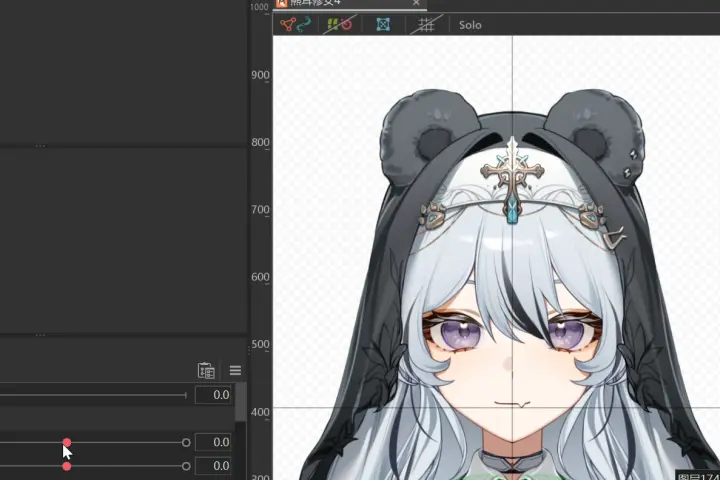Viewport: 720px width, 480px height.
Task: Open the parameter panel hamburger menu
Action: pos(235,370)
